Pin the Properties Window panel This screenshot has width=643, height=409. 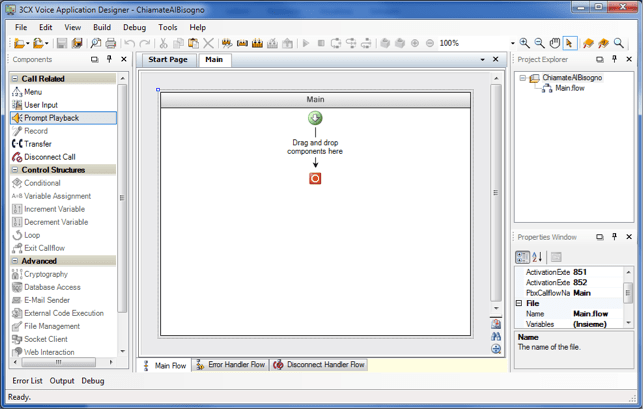pyautogui.click(x=614, y=237)
